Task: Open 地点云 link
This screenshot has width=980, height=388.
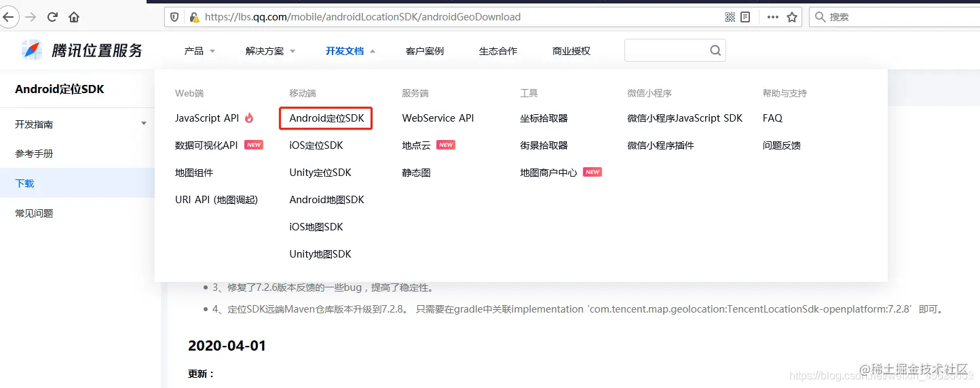Action: click(x=416, y=145)
